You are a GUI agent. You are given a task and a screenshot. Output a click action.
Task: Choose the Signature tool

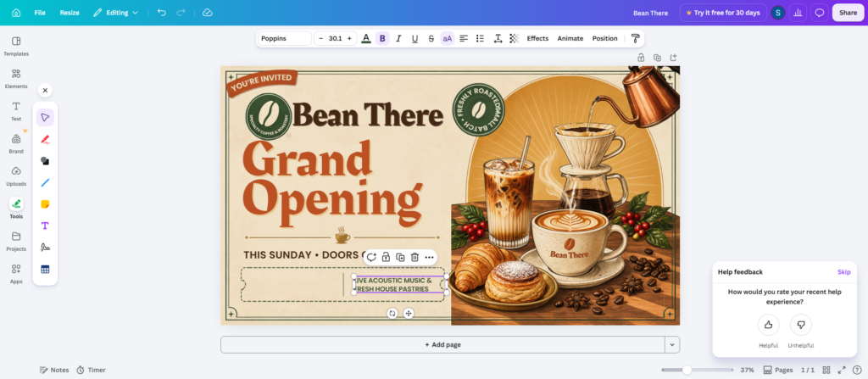click(45, 247)
